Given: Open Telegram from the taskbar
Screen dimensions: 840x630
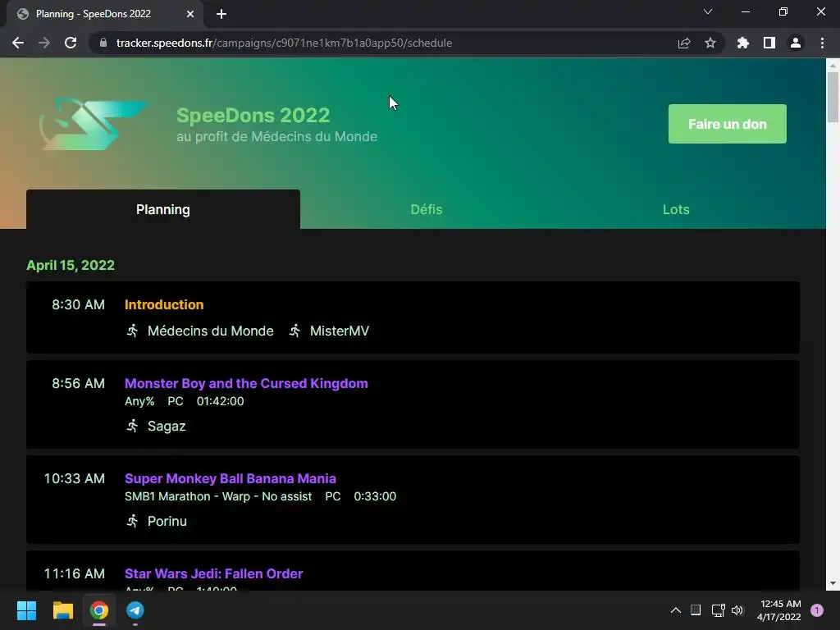Looking at the screenshot, I should point(135,610).
